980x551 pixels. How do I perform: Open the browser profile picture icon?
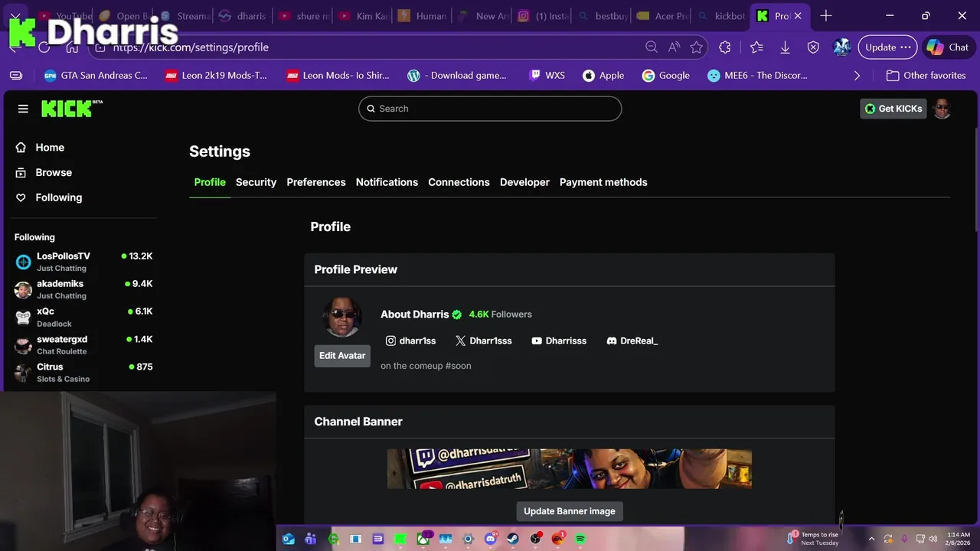point(842,47)
